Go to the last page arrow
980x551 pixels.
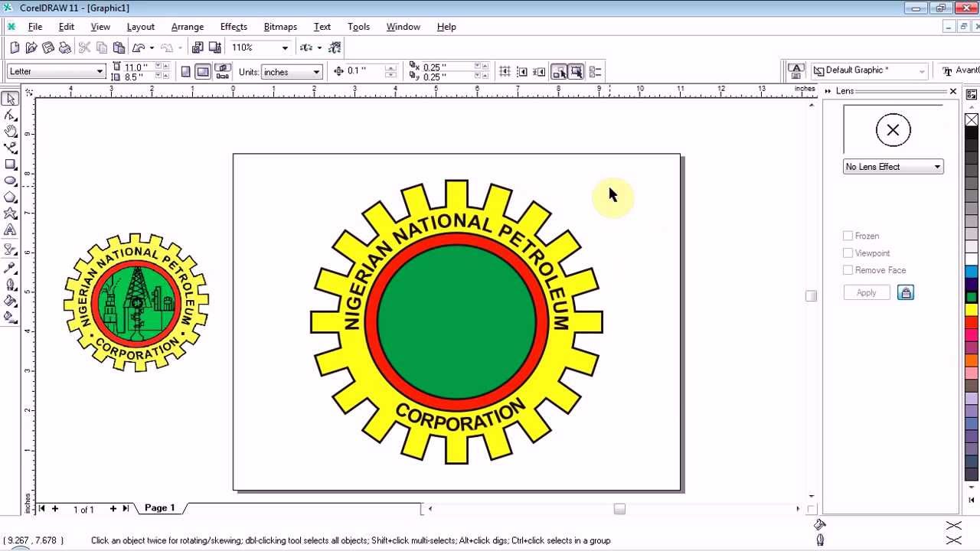point(126,508)
